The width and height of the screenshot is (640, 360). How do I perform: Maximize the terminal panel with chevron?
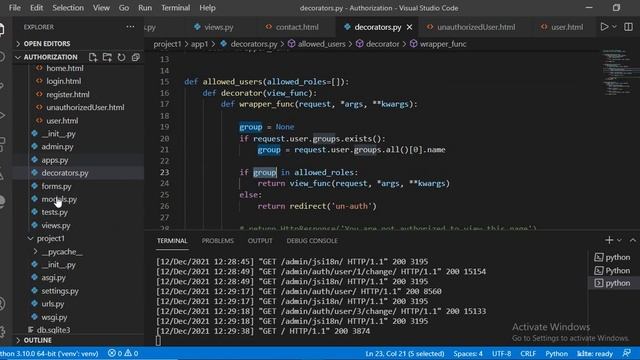pos(633,240)
